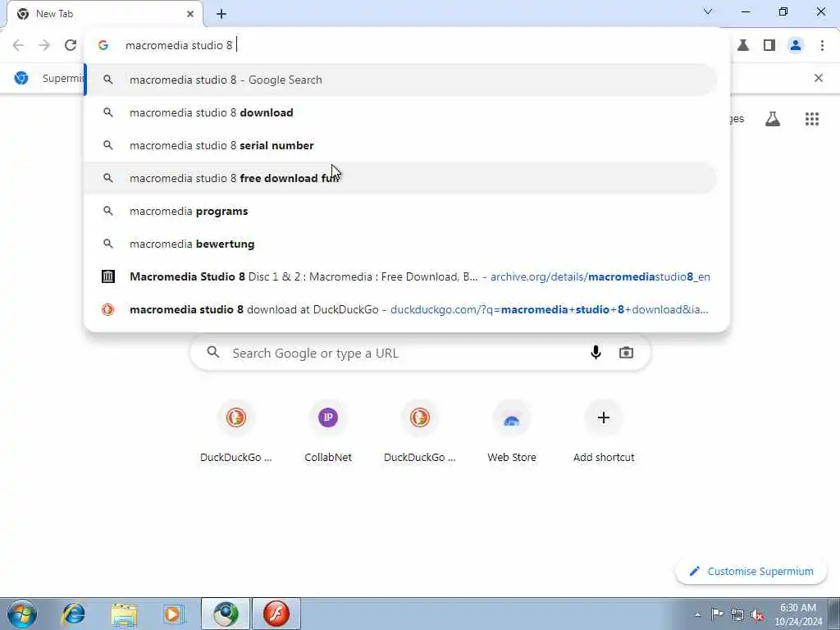This screenshot has height=630, width=840.
Task: Start voice search with microphone icon
Action: (596, 353)
